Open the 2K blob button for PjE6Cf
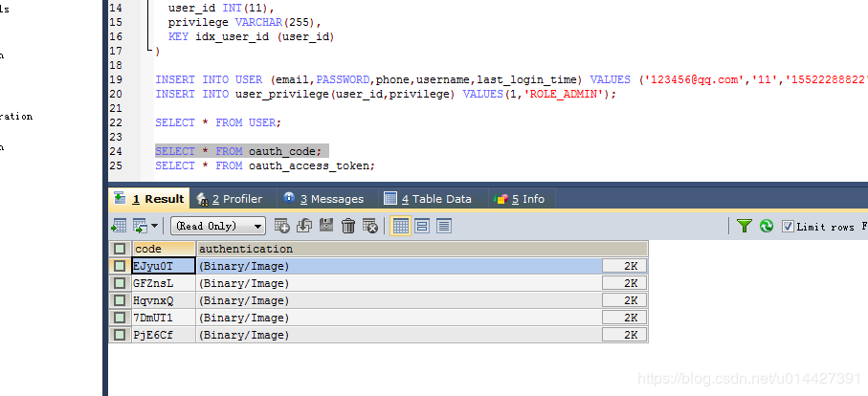868x396 pixels. 624,335
